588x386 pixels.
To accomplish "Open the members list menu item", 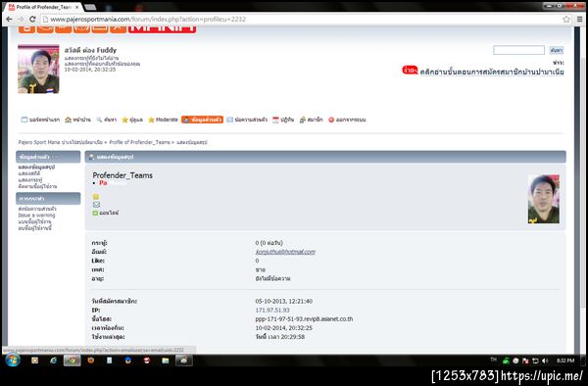I will [x=312, y=120].
